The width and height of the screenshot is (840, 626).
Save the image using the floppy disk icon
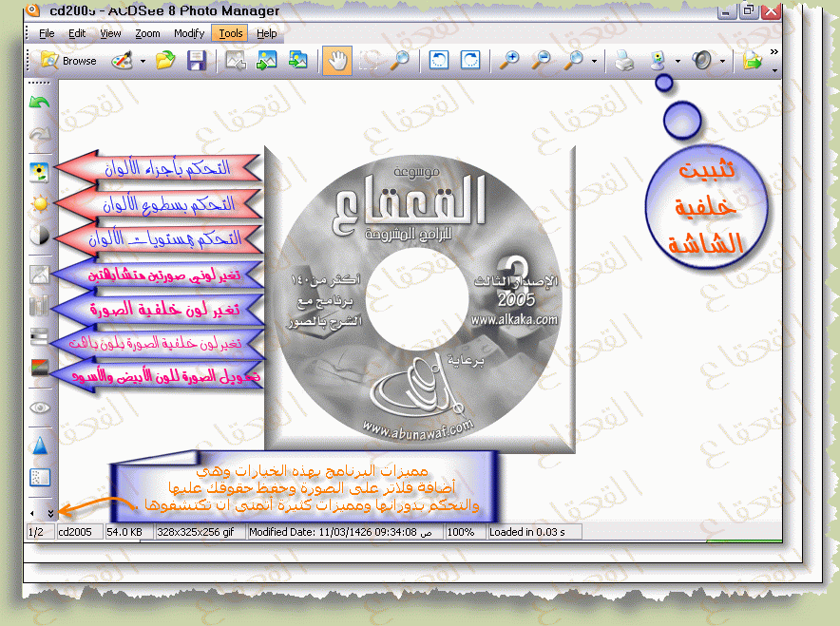click(197, 61)
